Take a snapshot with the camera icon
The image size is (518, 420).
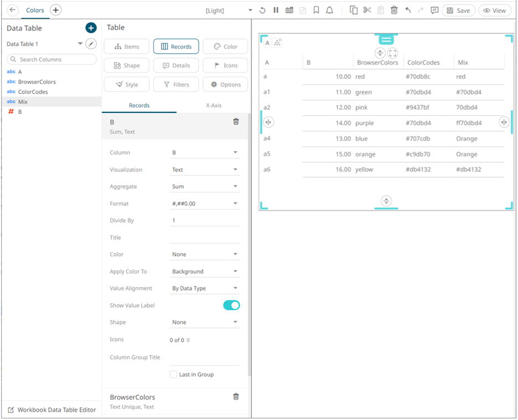tap(289, 11)
